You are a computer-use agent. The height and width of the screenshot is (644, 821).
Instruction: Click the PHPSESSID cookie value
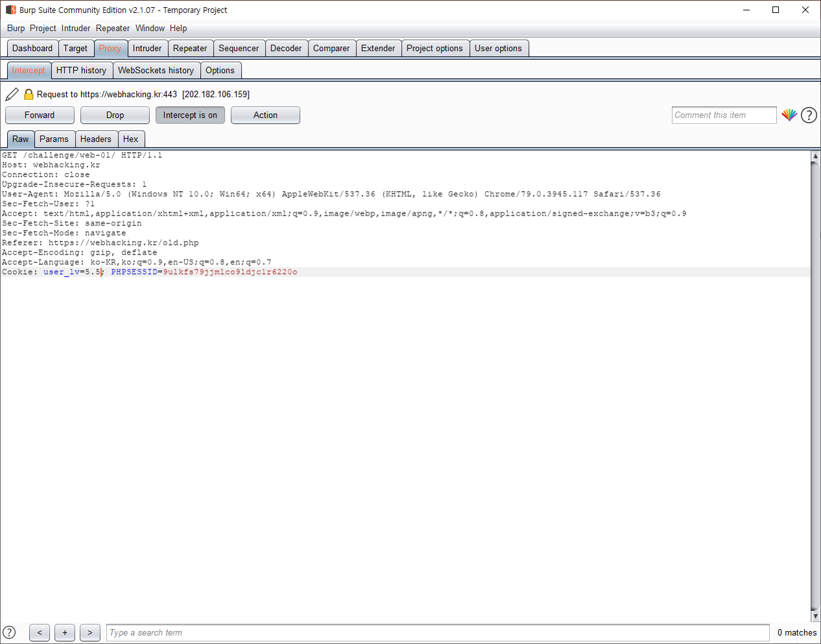(x=230, y=272)
